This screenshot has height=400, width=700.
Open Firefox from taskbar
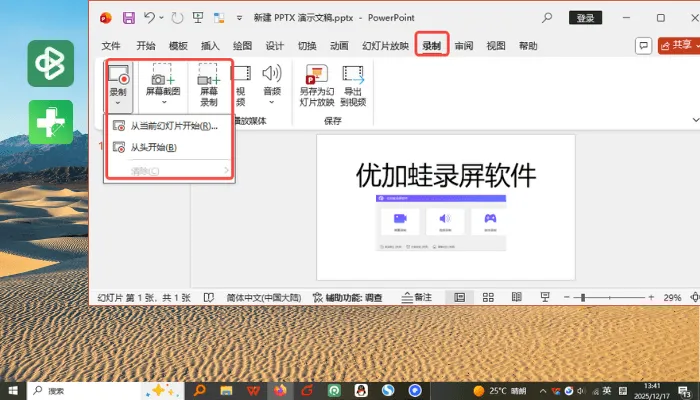coord(280,391)
